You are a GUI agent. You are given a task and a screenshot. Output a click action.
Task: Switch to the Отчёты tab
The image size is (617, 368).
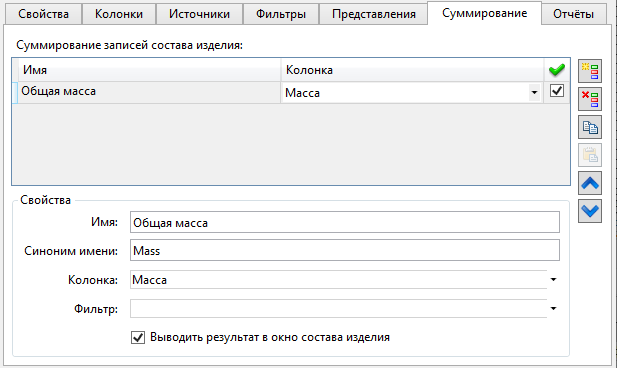point(573,14)
